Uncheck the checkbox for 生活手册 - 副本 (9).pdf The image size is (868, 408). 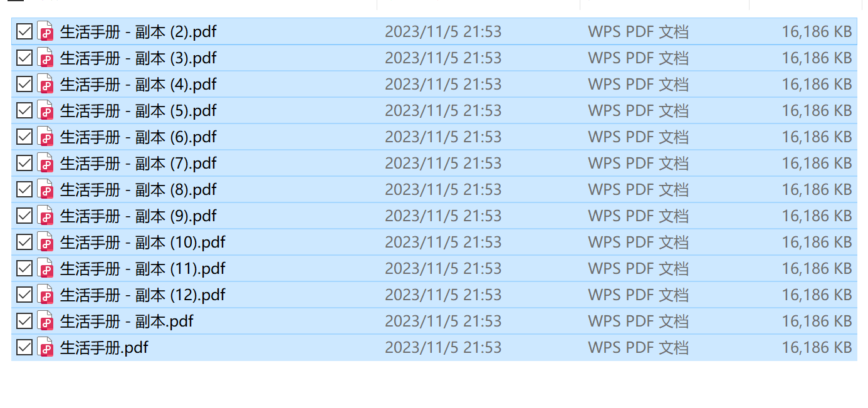[x=24, y=216]
